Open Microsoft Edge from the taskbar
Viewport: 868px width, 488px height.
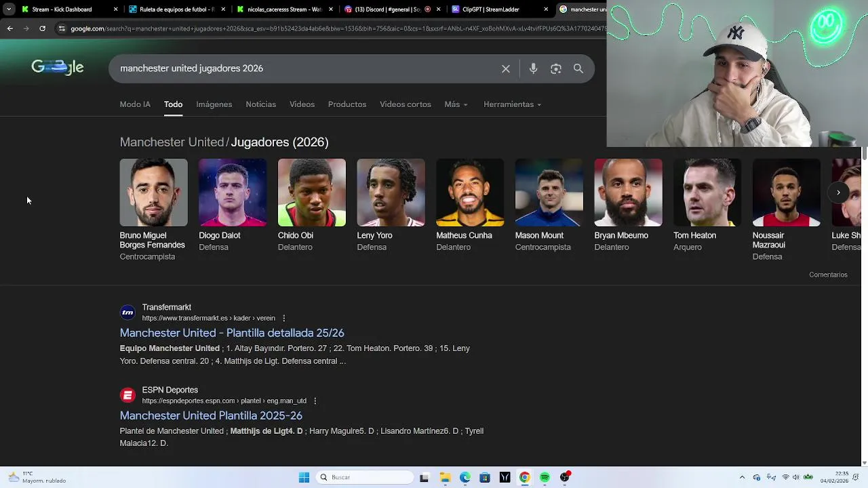(x=465, y=477)
